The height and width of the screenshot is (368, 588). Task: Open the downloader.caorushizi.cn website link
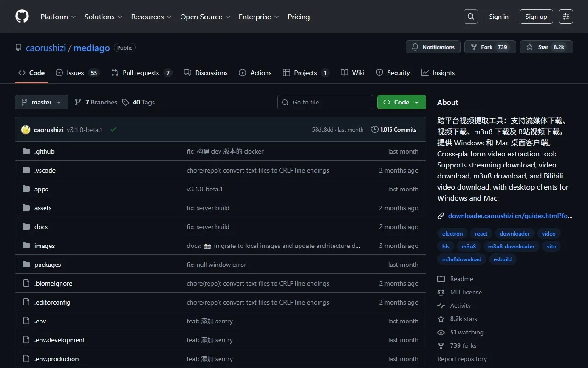coord(510,216)
